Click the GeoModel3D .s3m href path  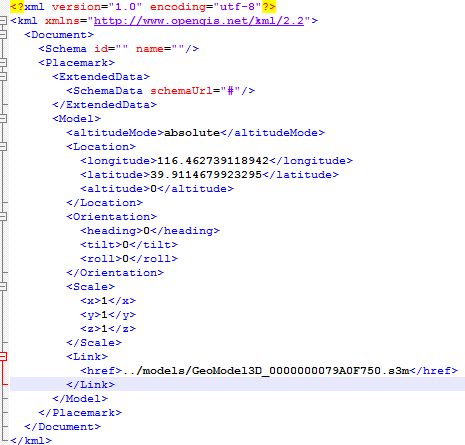pyautogui.click(x=266, y=371)
